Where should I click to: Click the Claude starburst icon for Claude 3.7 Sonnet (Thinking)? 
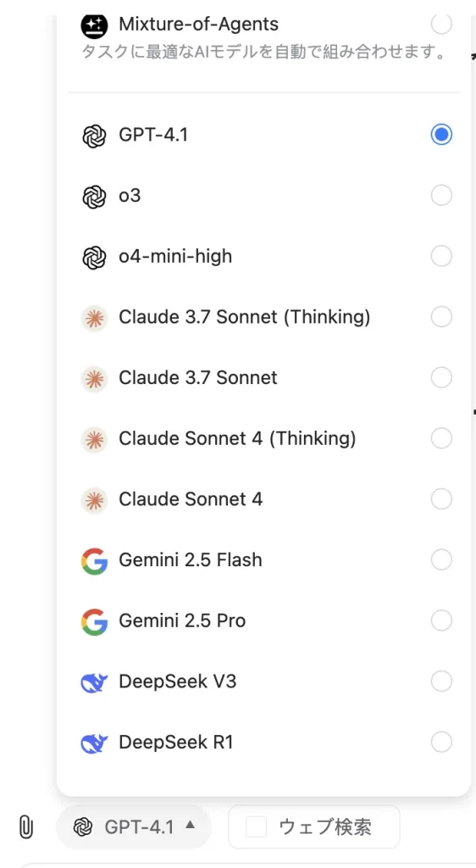(x=94, y=318)
